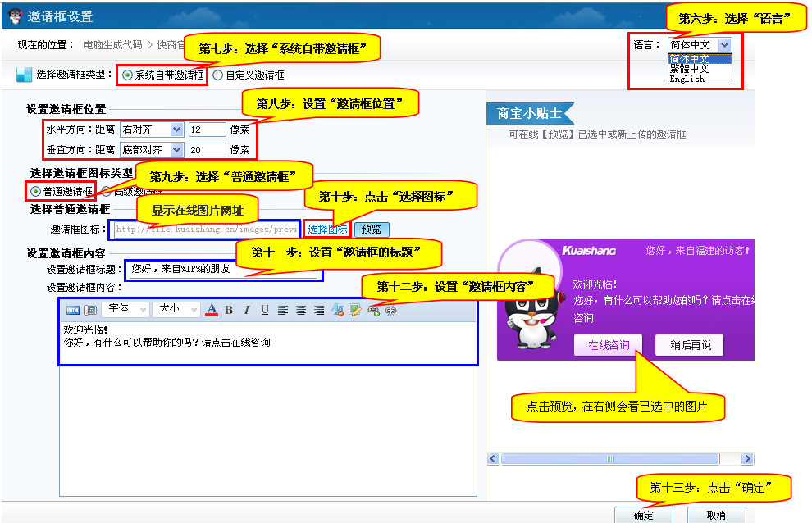Click the insert hyperlink icon
This screenshot has height=523, width=812.
(x=374, y=310)
